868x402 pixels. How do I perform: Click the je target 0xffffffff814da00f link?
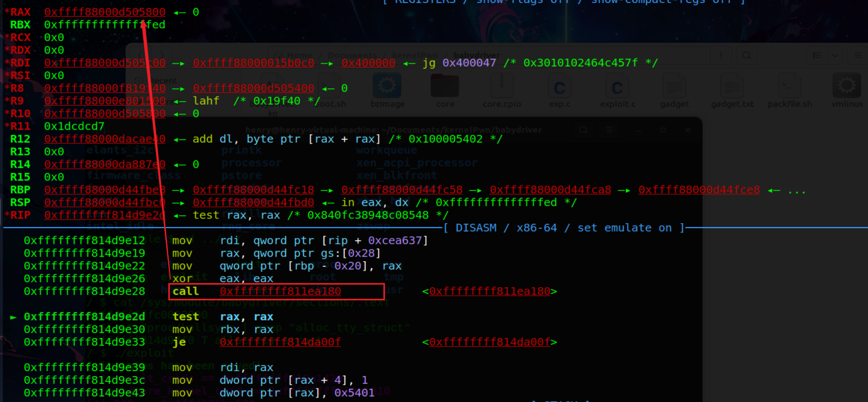tap(280, 342)
